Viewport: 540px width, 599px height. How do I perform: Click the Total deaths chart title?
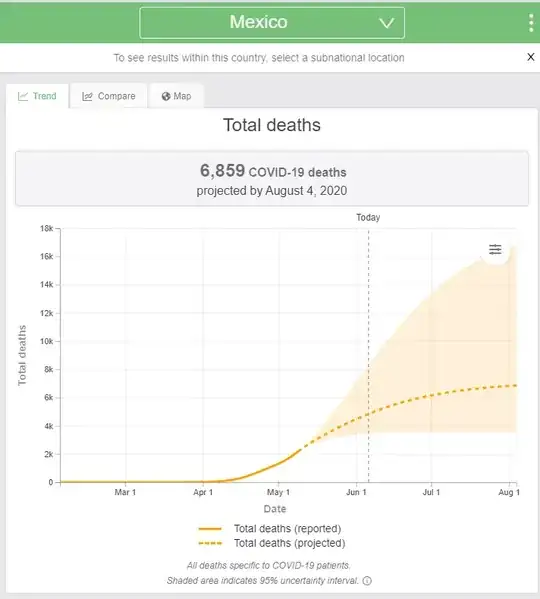coord(272,125)
